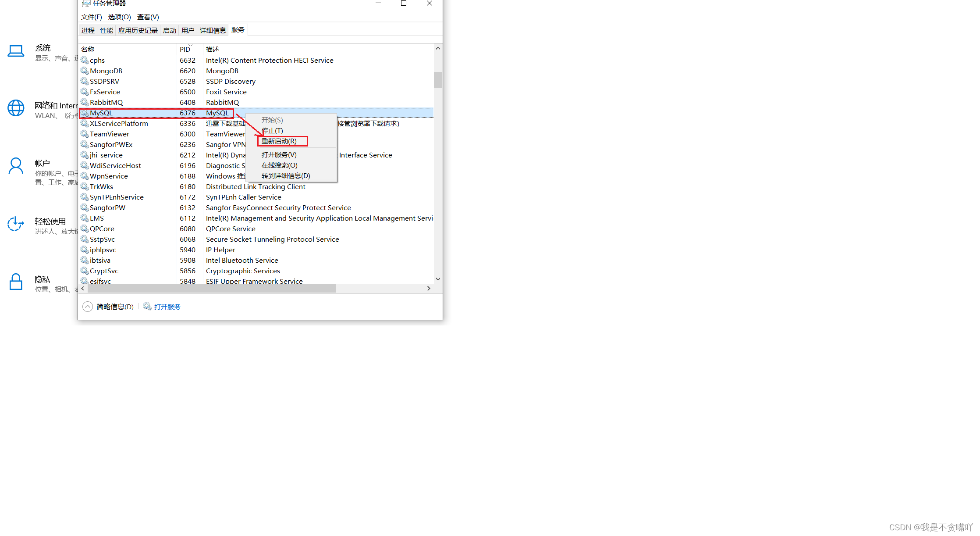Image resolution: width=980 pixels, height=536 pixels.
Task: Select the MySQL service row name
Action: pyautogui.click(x=101, y=113)
